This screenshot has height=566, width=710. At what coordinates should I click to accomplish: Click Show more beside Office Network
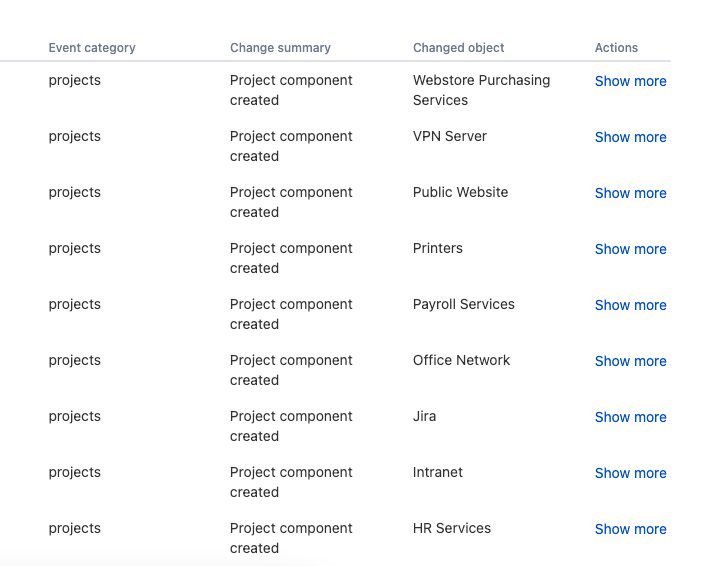pos(630,361)
